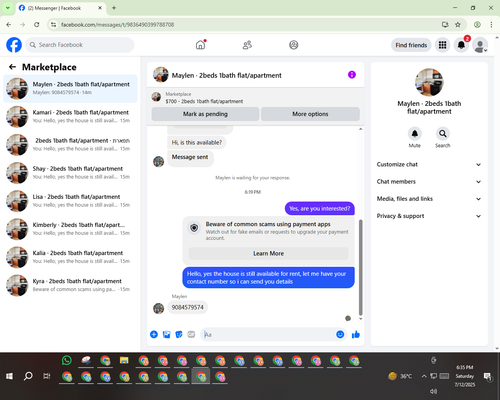The height and width of the screenshot is (400, 500).
Task: Focus the message input field Aa
Action: click(268, 334)
